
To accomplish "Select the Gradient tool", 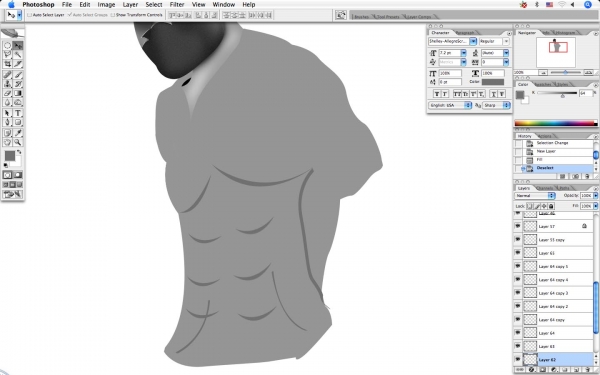I will point(18,93).
